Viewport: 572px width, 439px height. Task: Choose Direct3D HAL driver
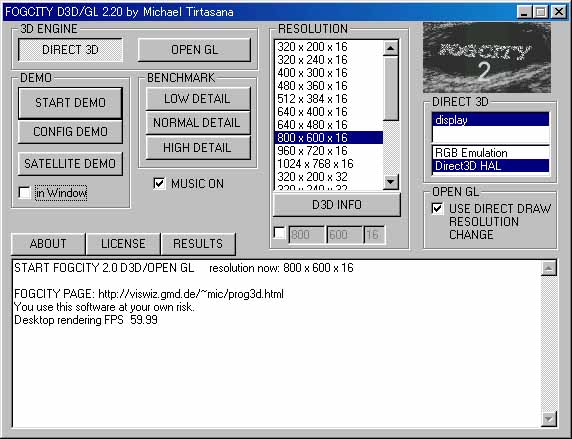(x=491, y=166)
